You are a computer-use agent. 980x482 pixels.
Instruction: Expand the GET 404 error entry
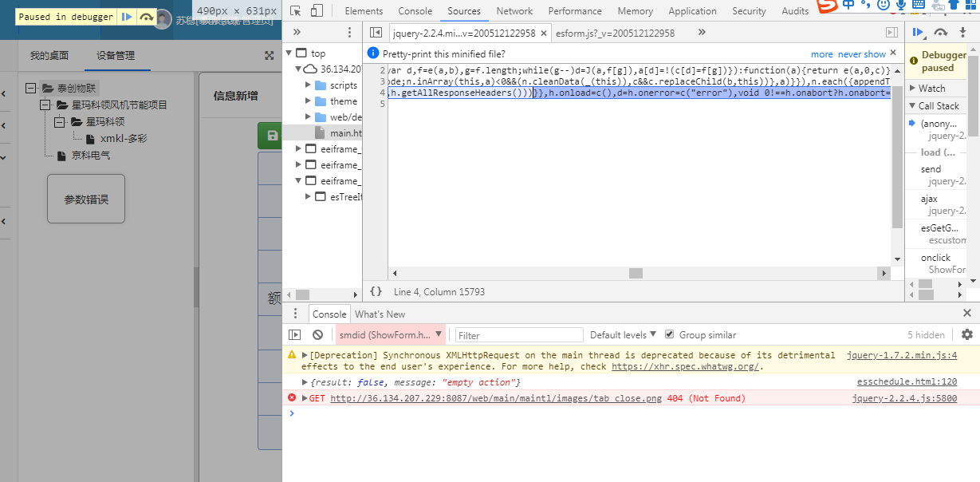click(x=305, y=398)
